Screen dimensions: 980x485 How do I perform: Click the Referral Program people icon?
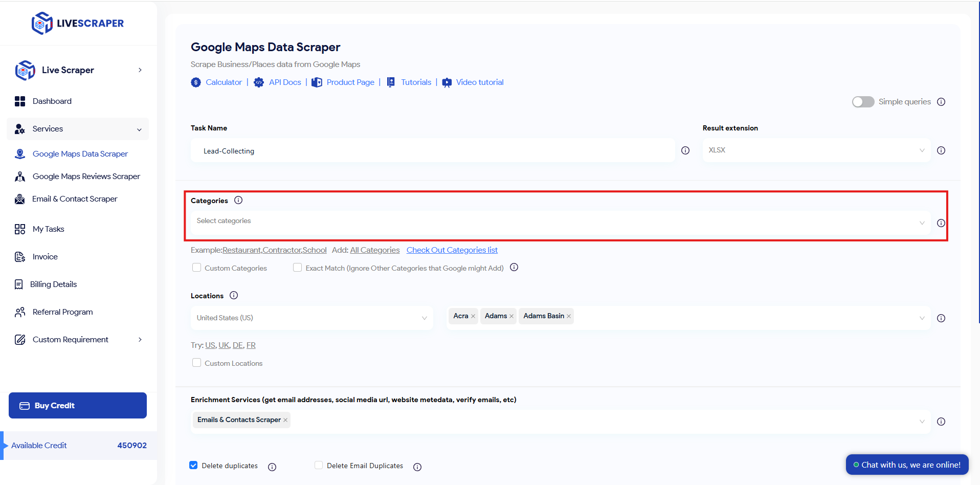(20, 312)
